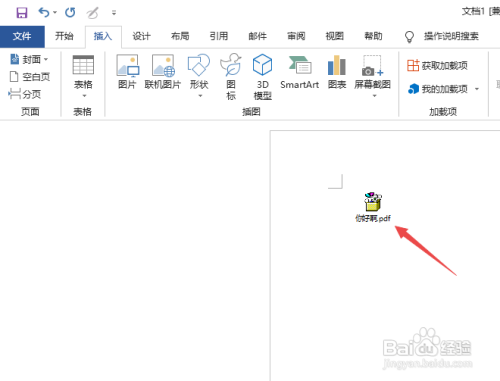Image resolution: width=500 pixels, height=381 pixels.
Task: Open the 文件 (File) tab
Action: tap(22, 36)
